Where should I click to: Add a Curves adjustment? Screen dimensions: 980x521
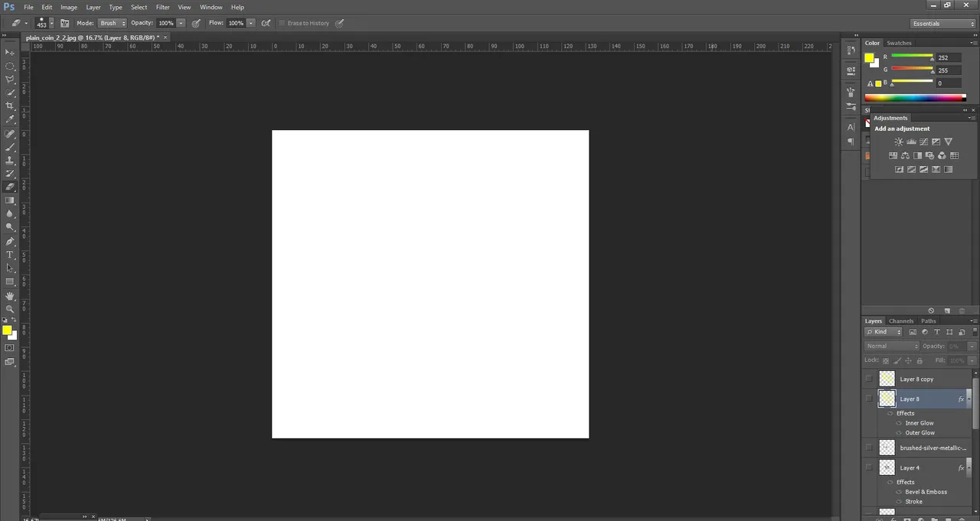point(923,142)
